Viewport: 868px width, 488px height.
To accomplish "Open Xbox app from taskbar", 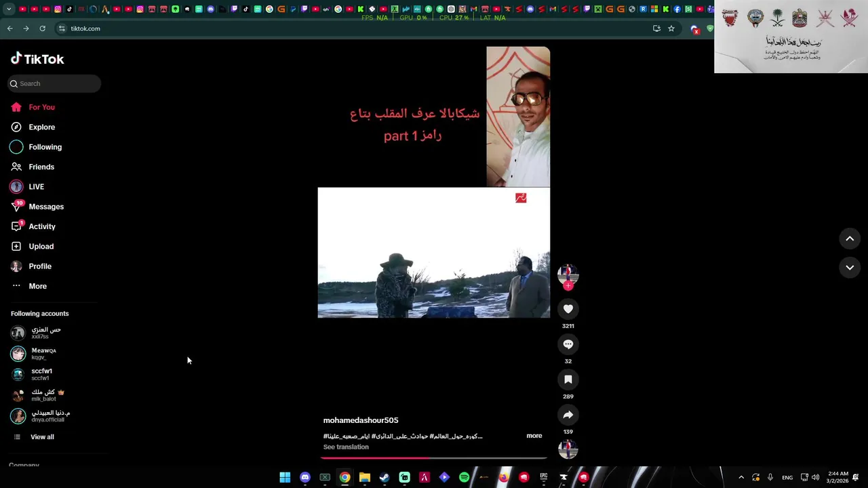I will 325,477.
